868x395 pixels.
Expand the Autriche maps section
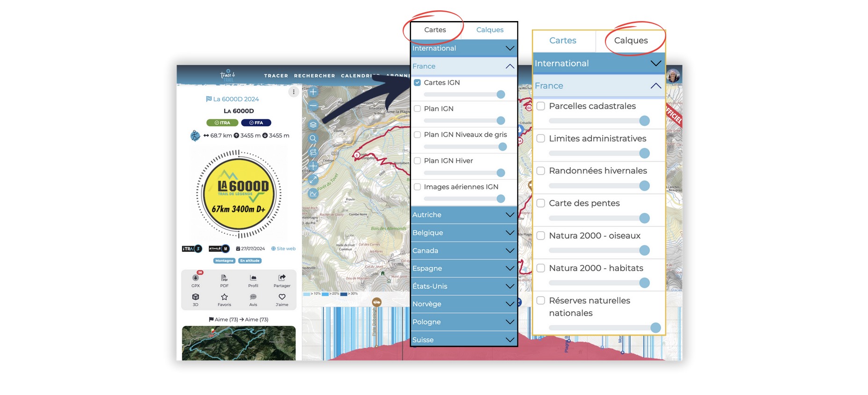click(x=463, y=215)
